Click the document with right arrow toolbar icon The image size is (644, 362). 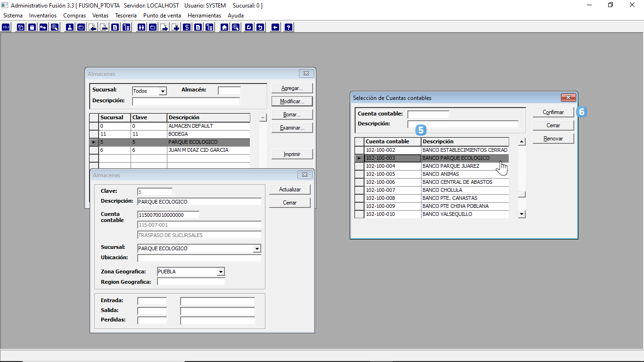[x=164, y=27]
